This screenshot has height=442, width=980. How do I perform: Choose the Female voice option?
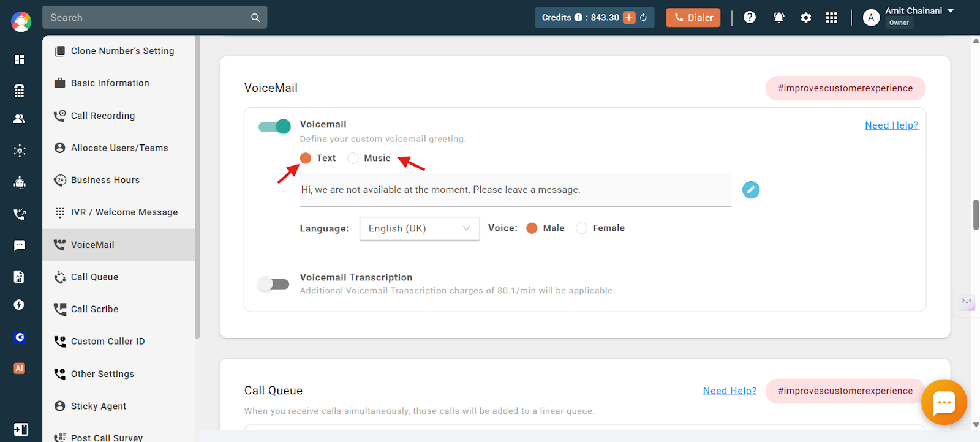(x=581, y=228)
